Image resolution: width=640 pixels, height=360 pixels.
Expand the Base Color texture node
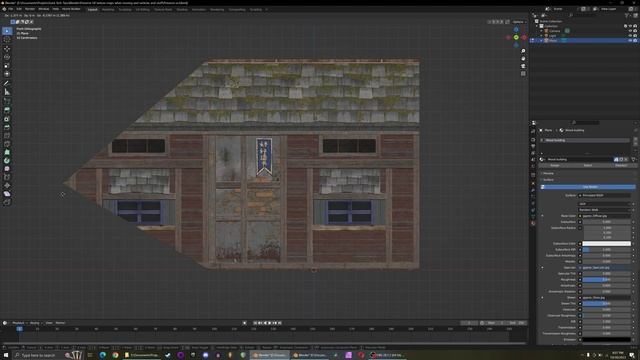[542, 216]
